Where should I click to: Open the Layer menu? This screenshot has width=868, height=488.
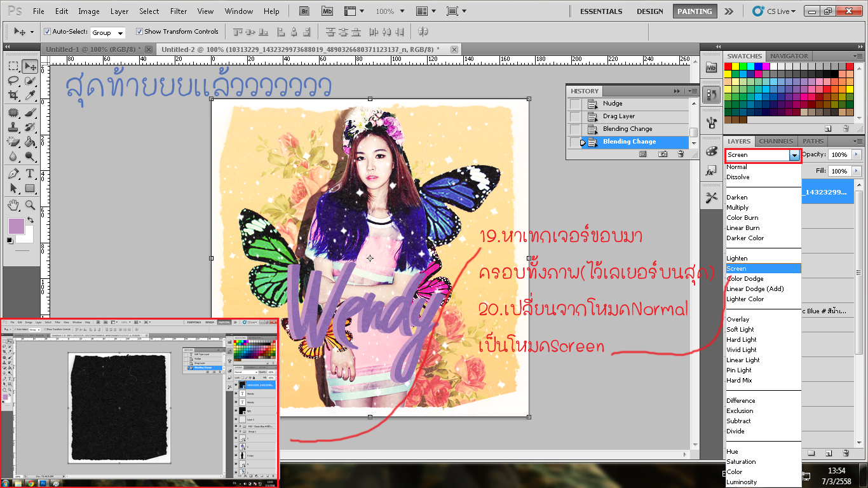(119, 11)
